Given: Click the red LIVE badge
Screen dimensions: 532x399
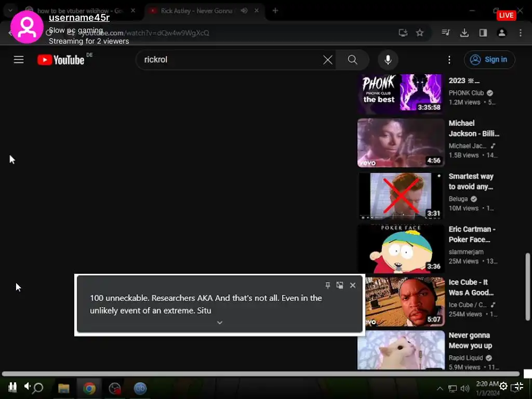Looking at the screenshot, I should pos(506,15).
